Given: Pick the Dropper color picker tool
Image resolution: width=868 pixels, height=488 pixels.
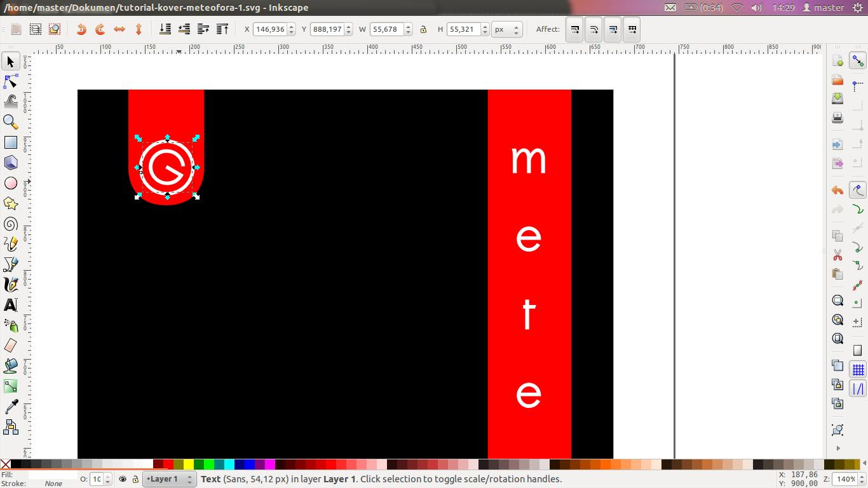Looking at the screenshot, I should pos(10,407).
